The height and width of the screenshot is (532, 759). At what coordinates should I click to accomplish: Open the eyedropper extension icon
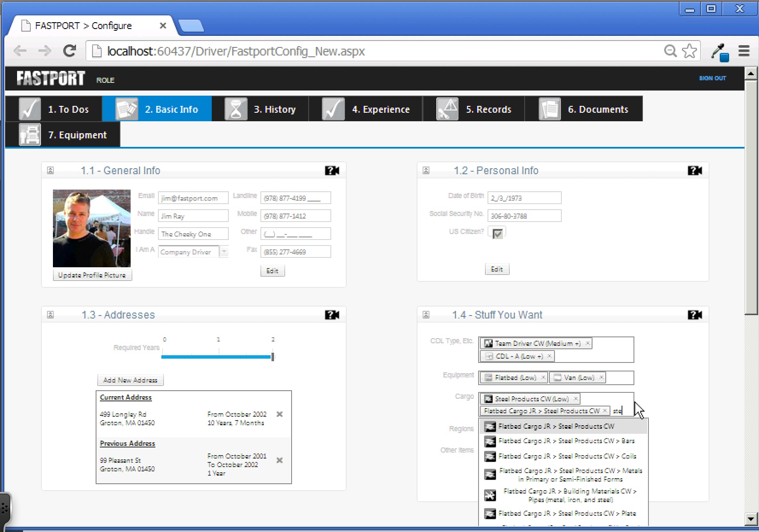click(719, 52)
